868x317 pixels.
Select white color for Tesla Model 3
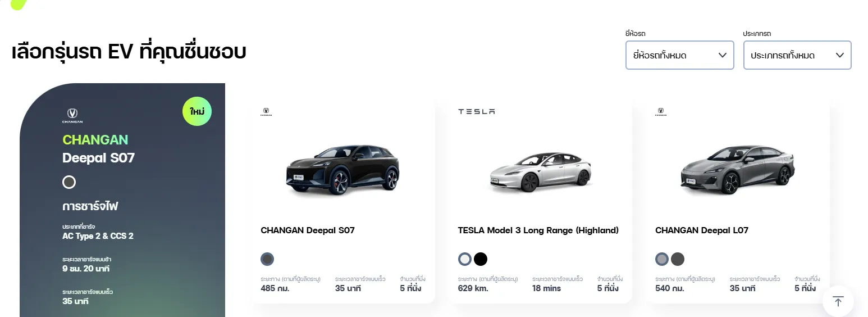(465, 259)
